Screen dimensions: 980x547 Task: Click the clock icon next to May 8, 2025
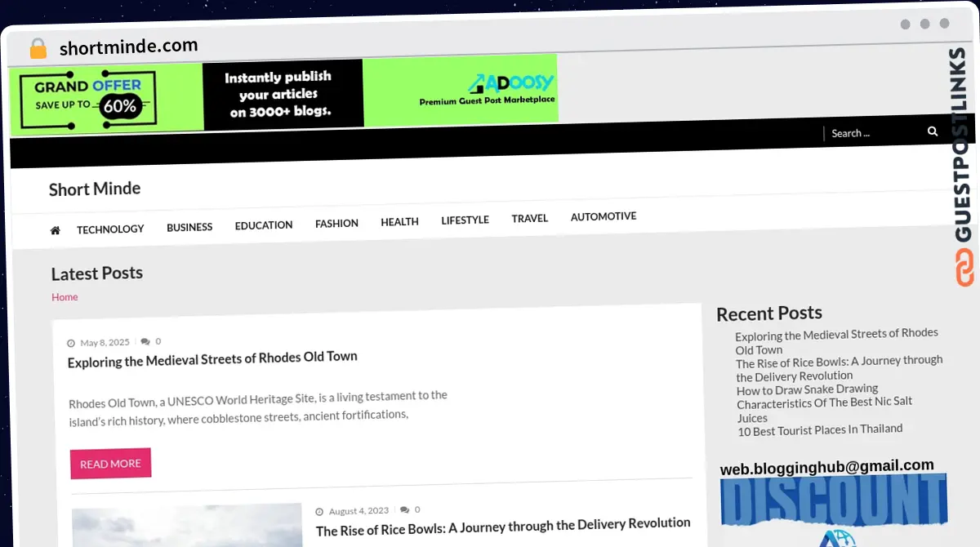pos(71,344)
